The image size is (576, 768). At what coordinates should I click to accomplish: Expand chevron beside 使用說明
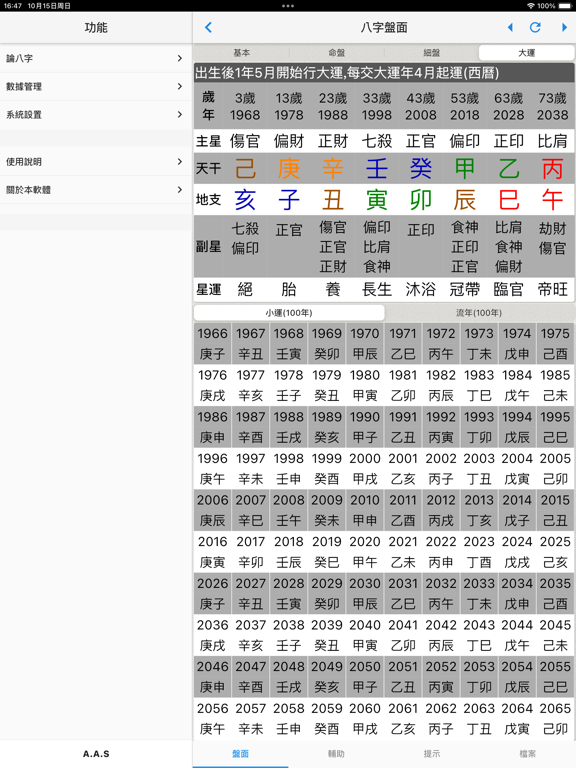click(x=180, y=162)
